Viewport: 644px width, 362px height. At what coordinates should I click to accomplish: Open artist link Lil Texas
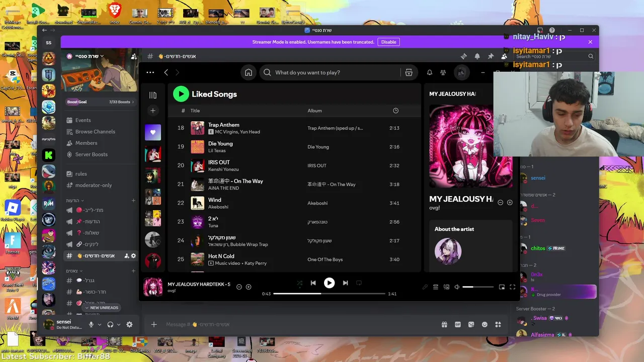[217, 150]
